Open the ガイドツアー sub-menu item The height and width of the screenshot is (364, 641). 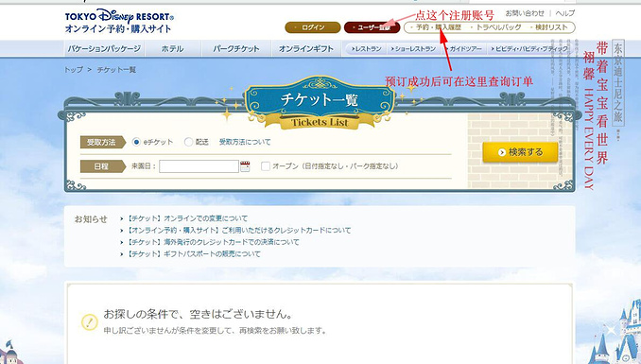(464, 48)
